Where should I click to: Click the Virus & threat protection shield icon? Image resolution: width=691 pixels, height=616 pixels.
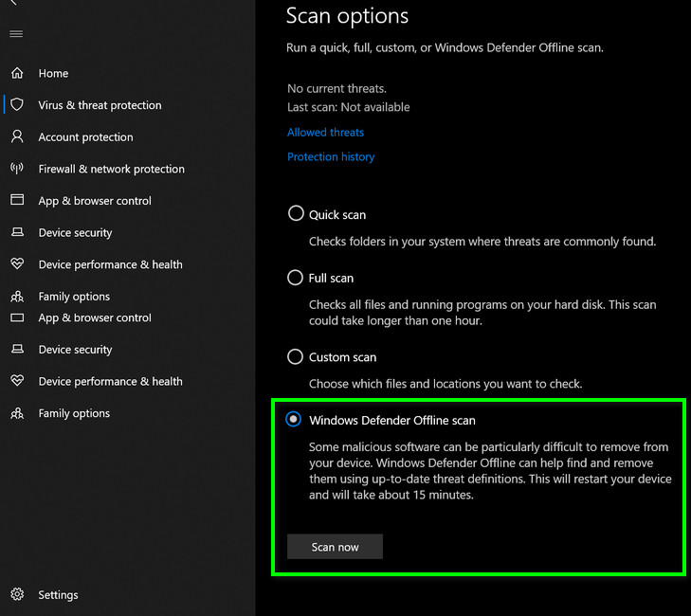tap(17, 105)
